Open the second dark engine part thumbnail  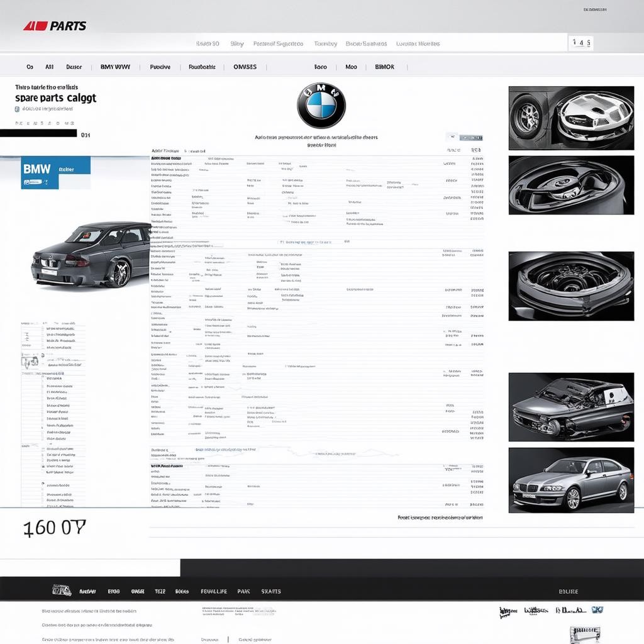[x=571, y=186]
